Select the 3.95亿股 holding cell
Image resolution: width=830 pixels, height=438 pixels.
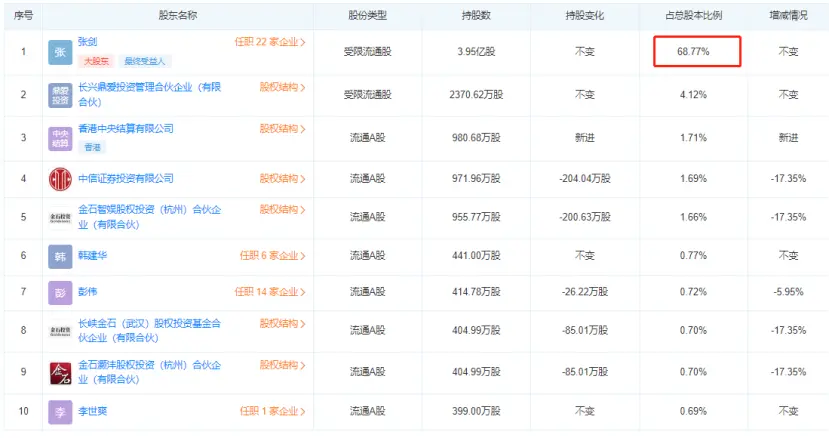click(x=476, y=51)
